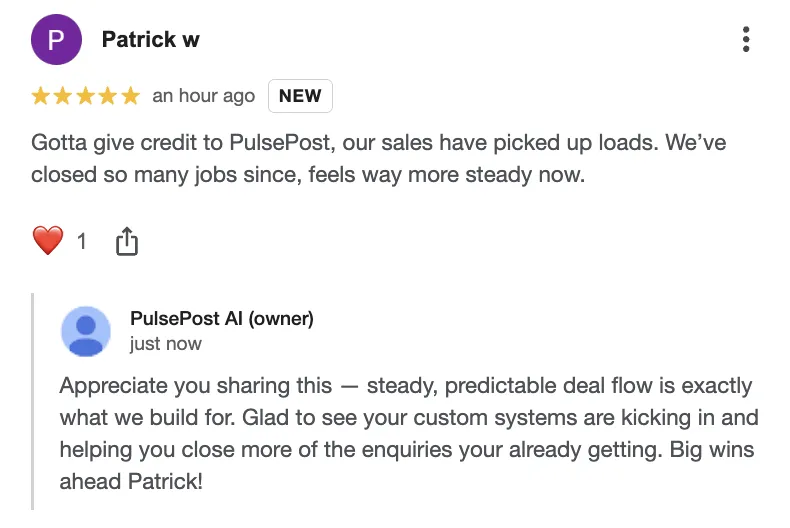Click the NEW badge
Viewport: 790px width, 528px height.
tap(300, 97)
